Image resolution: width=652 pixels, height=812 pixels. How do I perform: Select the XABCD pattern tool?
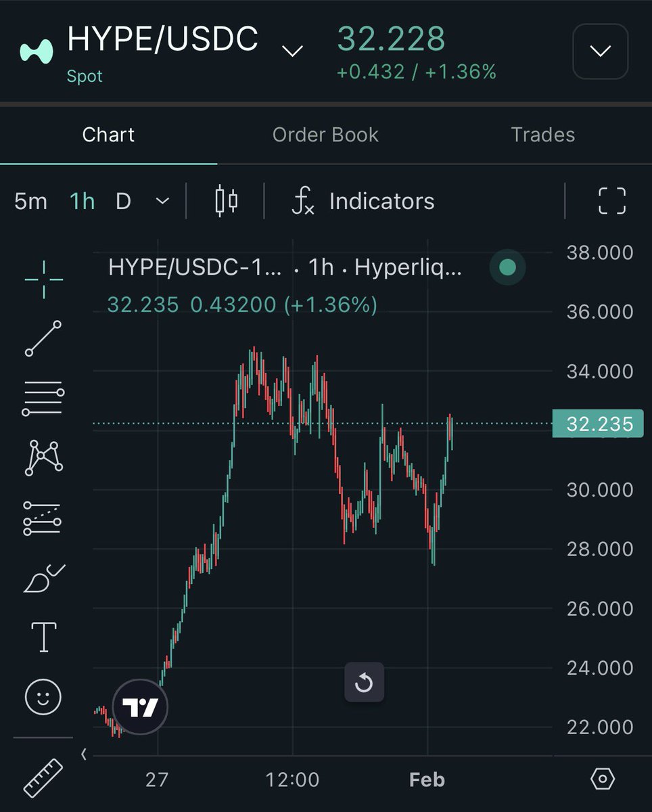pyautogui.click(x=43, y=457)
